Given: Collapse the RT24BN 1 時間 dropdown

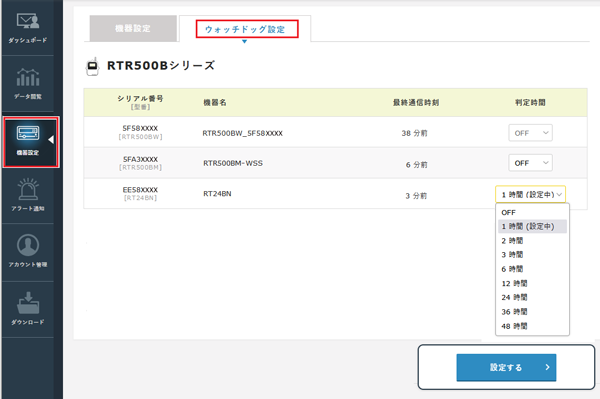Looking at the screenshot, I should click(530, 194).
